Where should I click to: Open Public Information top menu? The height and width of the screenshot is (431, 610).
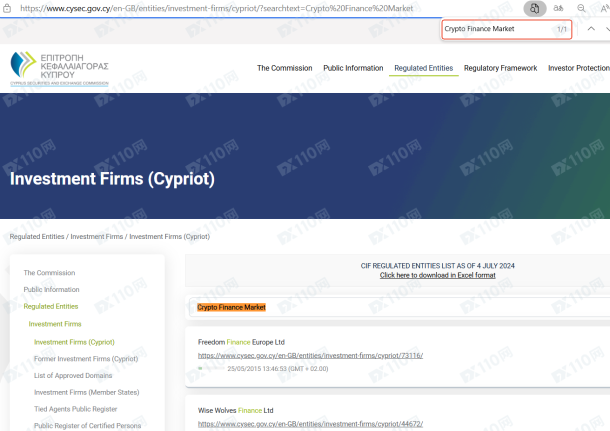(353, 68)
